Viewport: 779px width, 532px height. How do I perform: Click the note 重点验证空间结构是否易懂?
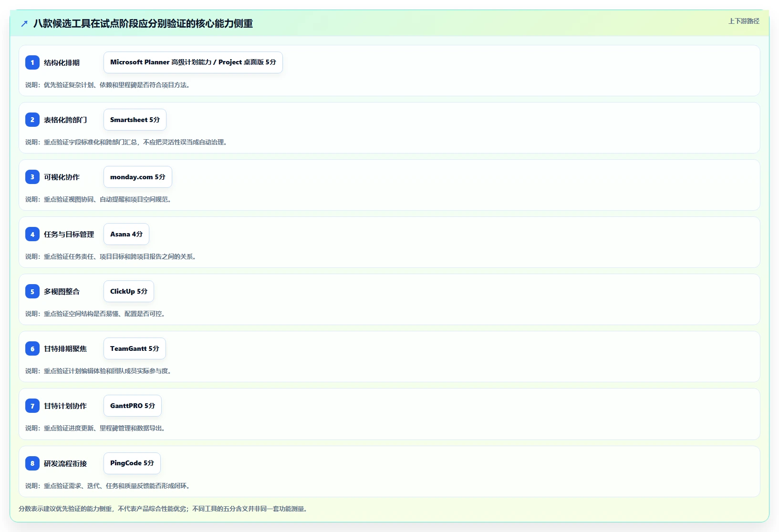tap(96, 314)
